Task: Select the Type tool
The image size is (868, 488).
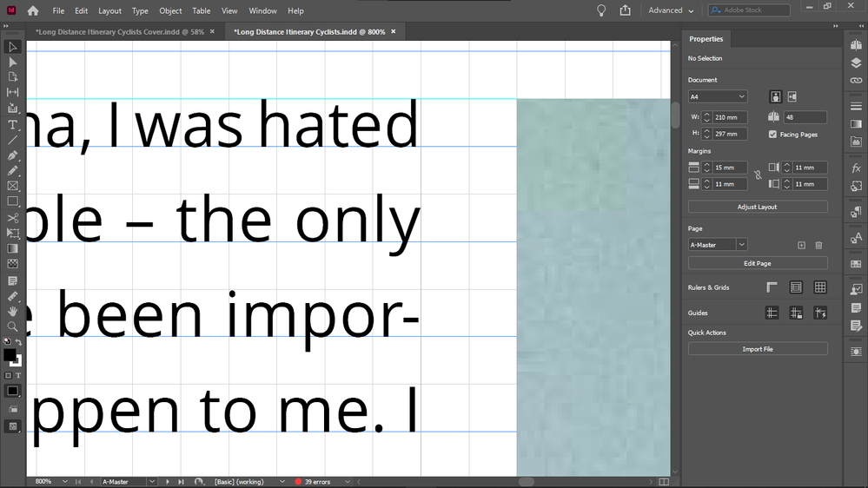Action: (x=12, y=125)
